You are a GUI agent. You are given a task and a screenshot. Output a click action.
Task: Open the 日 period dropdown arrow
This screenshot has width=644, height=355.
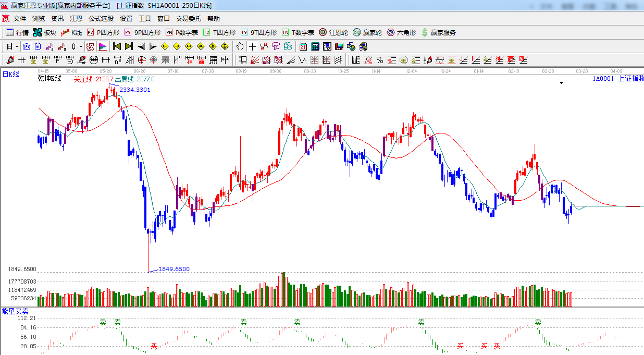click(17, 46)
